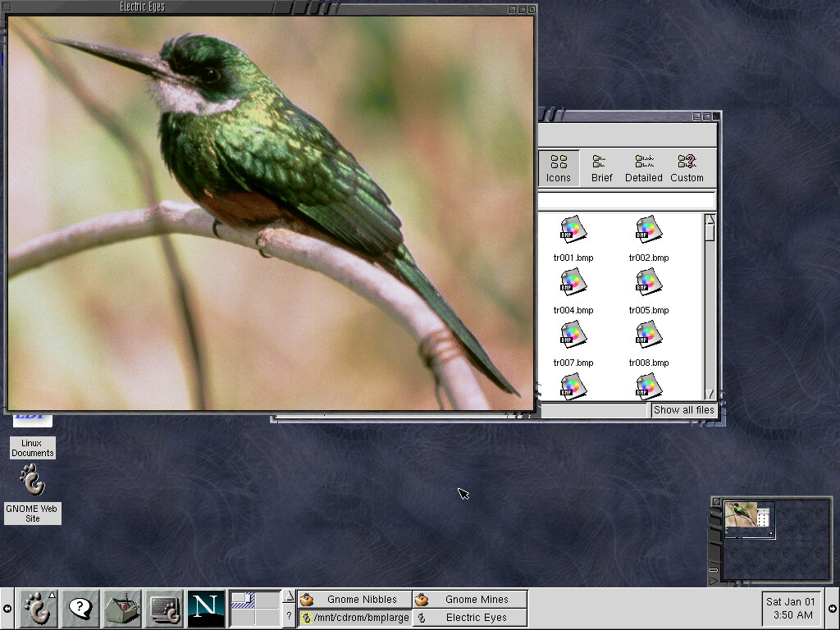
Task: Enable Detailed list view
Action: tap(643, 168)
